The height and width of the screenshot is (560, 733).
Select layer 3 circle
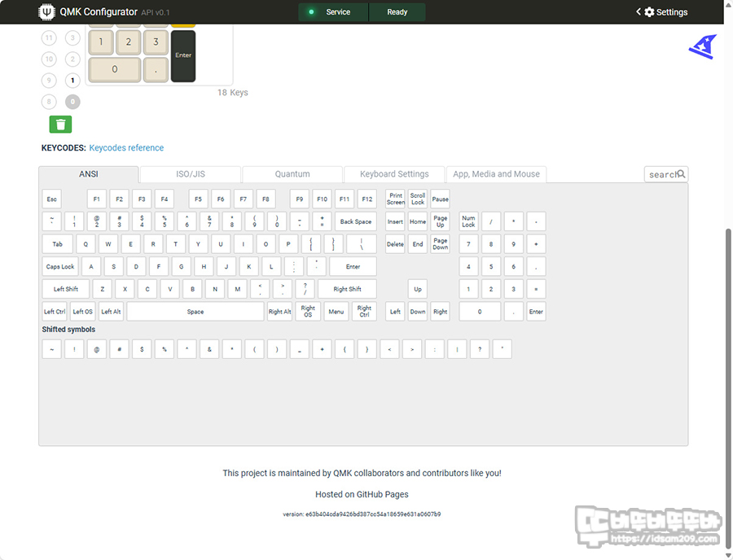pyautogui.click(x=72, y=37)
